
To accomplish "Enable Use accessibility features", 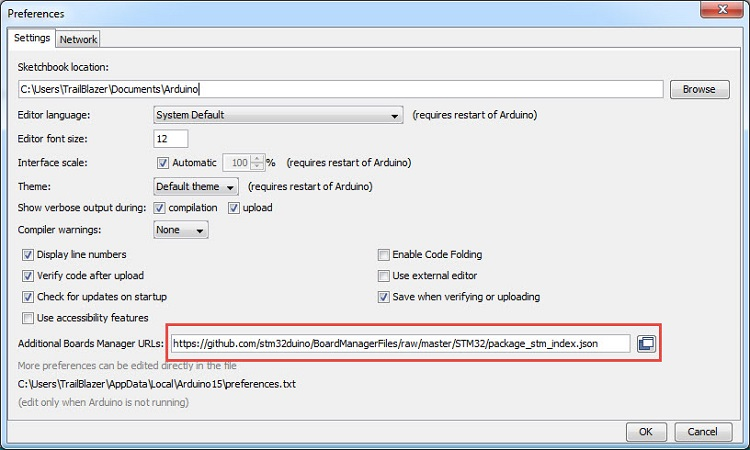I will pos(28,318).
